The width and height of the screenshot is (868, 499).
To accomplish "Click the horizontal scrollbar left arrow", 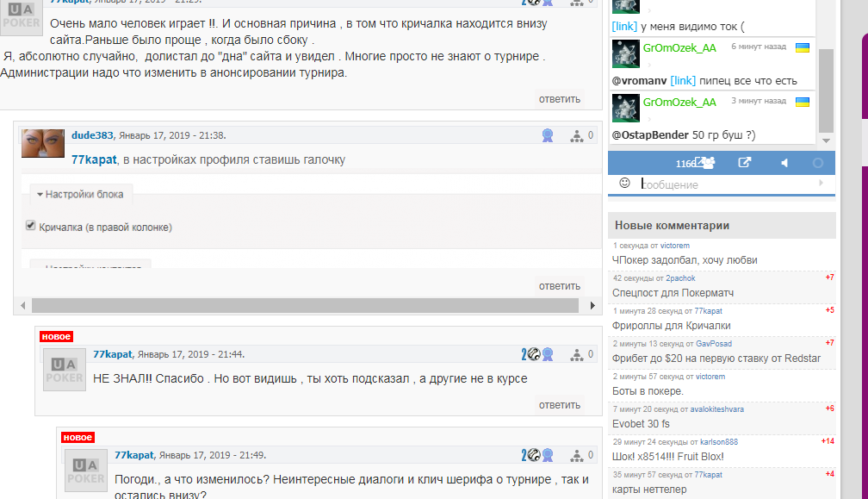I will [x=22, y=305].
